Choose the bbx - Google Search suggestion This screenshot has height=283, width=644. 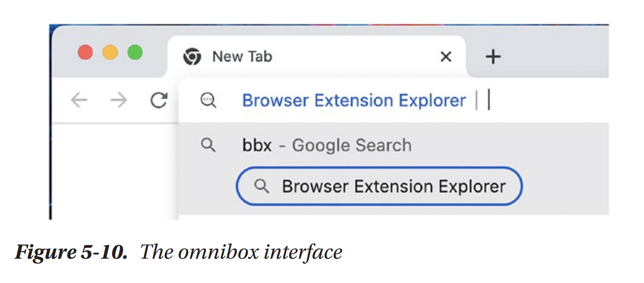point(327,146)
